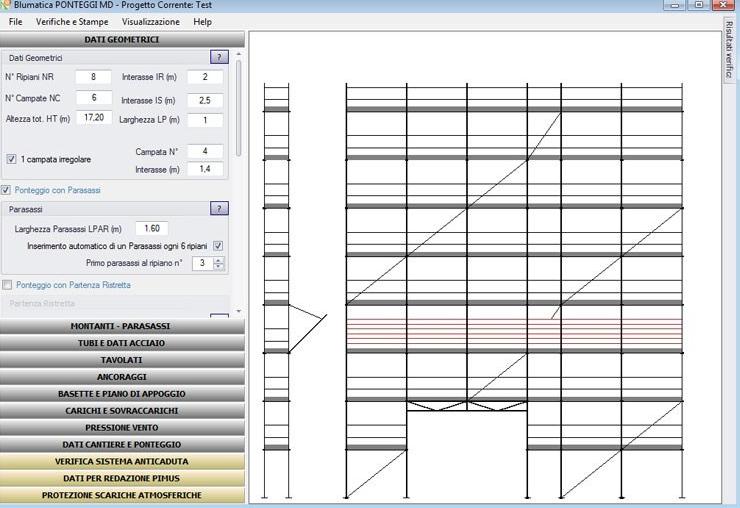Open the Pressione Vento section
The width and height of the screenshot is (740, 508).
coord(121,428)
